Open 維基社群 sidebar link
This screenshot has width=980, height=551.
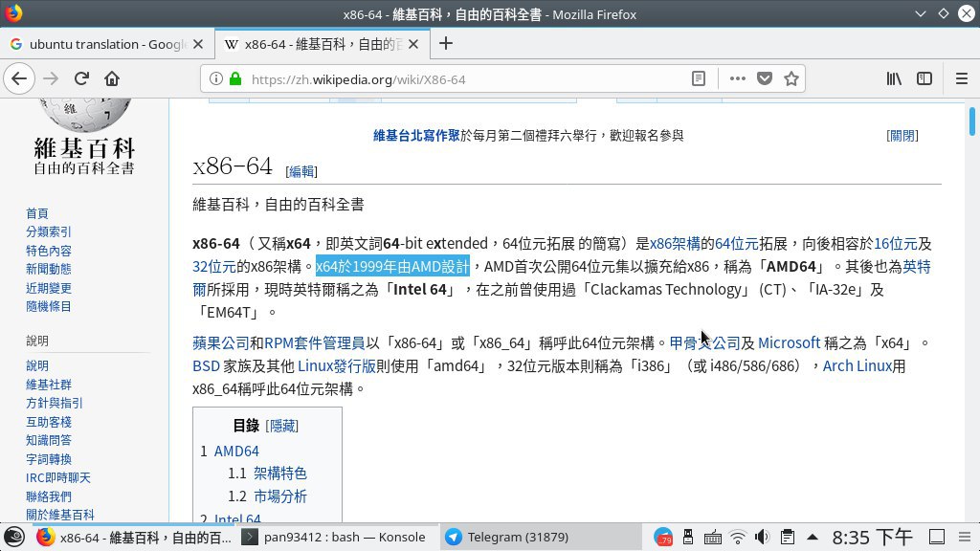coord(49,385)
